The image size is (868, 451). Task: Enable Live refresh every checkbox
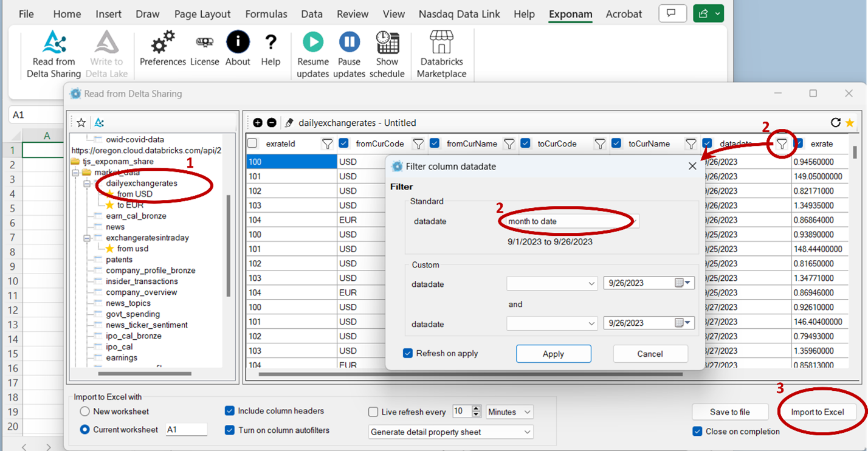point(373,412)
